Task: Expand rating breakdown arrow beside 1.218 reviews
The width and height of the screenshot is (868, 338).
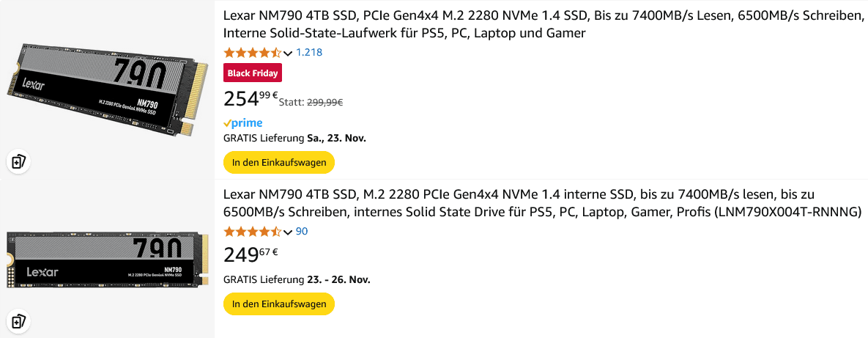Action: [x=288, y=54]
